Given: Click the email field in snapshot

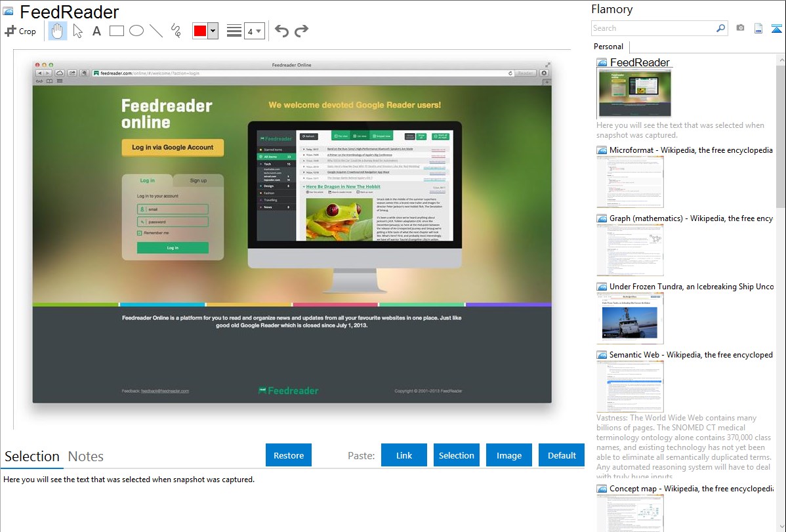Looking at the screenshot, I should pos(173,209).
